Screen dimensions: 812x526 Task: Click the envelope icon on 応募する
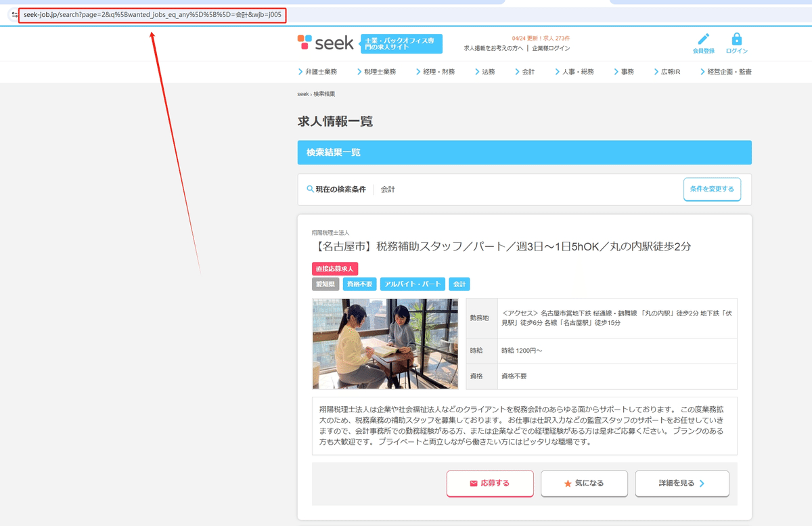click(x=474, y=483)
